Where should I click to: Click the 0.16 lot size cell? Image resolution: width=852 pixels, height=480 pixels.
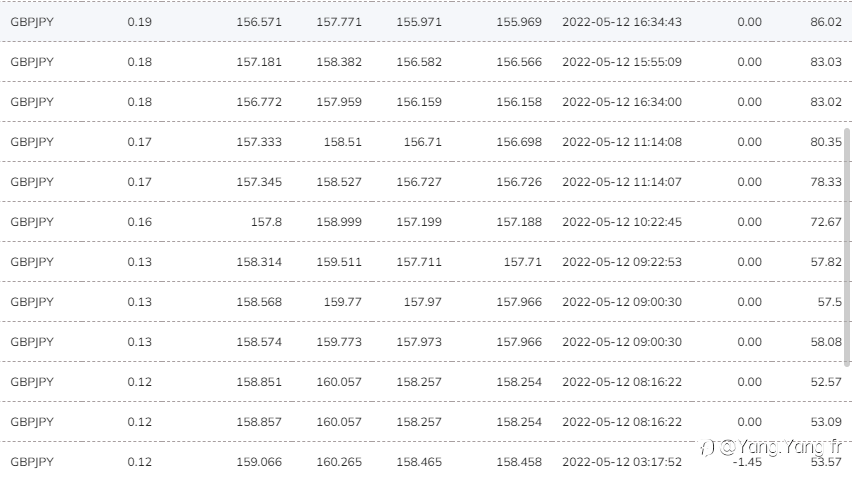(140, 222)
